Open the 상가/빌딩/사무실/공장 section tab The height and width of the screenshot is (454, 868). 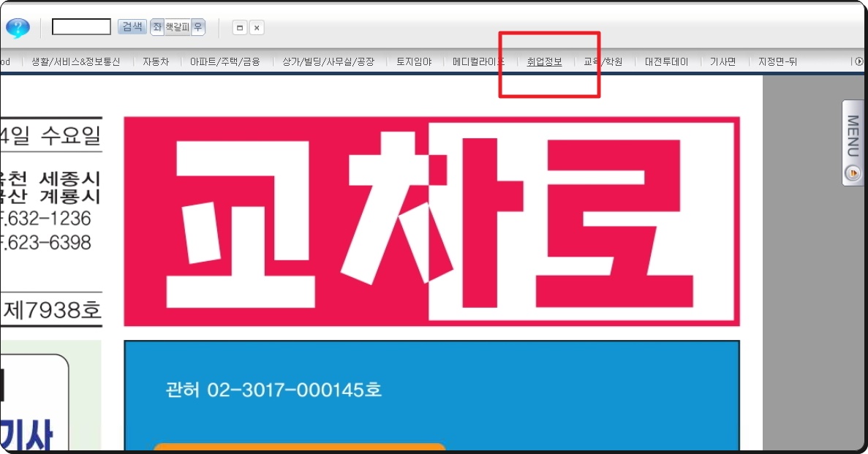pyautogui.click(x=328, y=61)
